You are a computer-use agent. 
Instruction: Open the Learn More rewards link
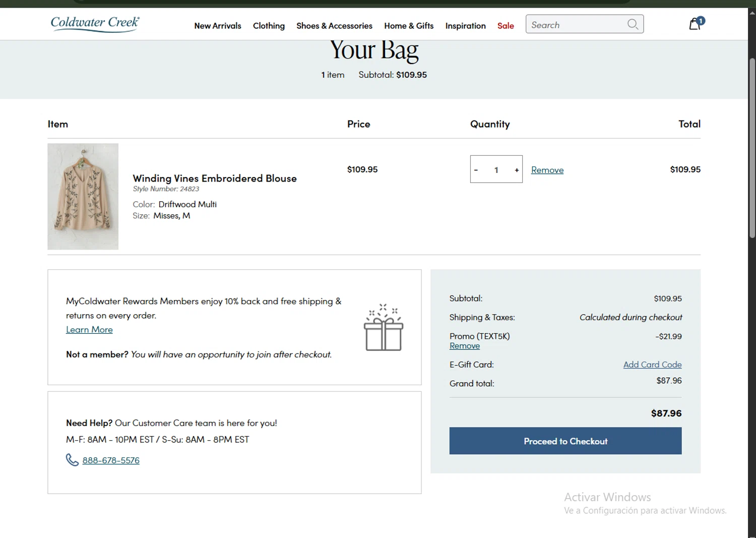[89, 329]
